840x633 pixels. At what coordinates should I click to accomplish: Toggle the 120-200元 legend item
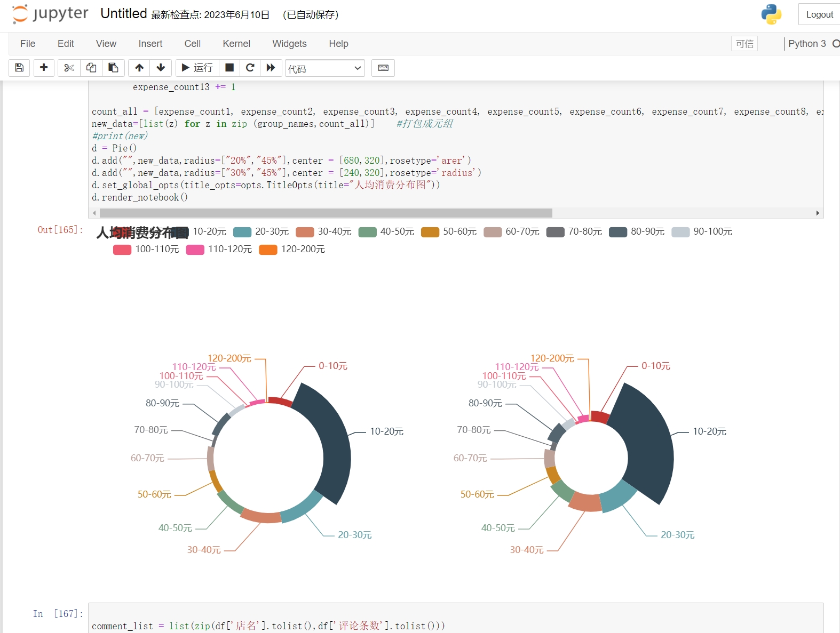[x=292, y=250]
